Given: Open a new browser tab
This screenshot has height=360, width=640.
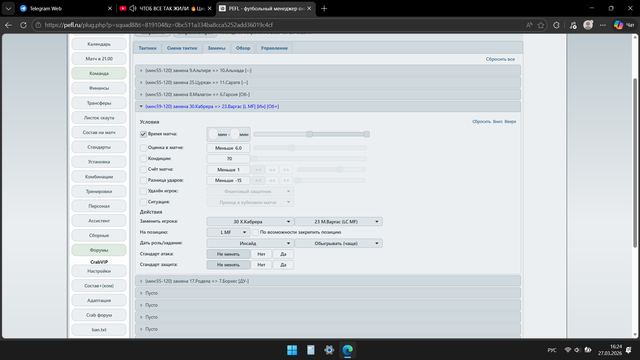Looking at the screenshot, I should point(324,8).
